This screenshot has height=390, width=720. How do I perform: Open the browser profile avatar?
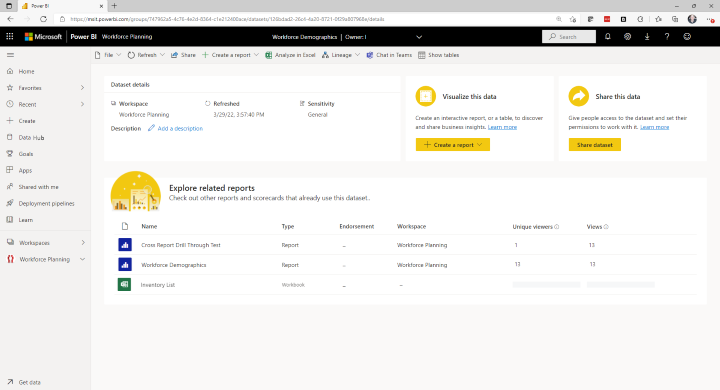(692, 19)
